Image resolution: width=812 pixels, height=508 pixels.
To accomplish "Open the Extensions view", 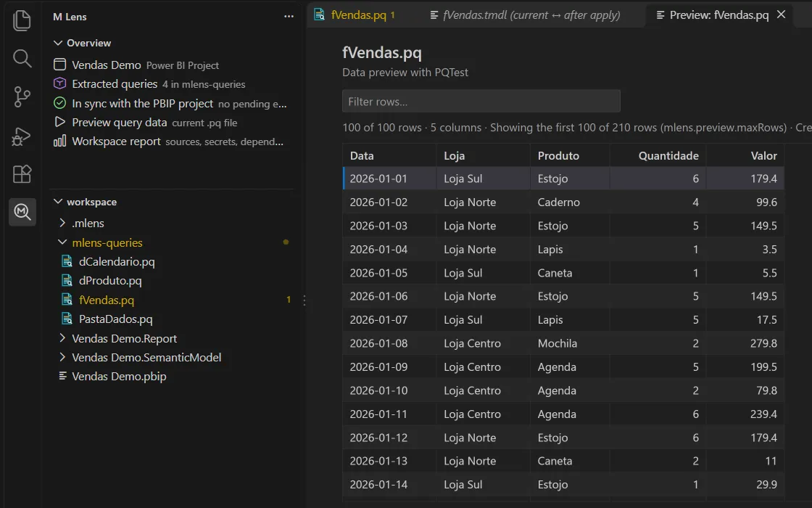I will (22, 174).
